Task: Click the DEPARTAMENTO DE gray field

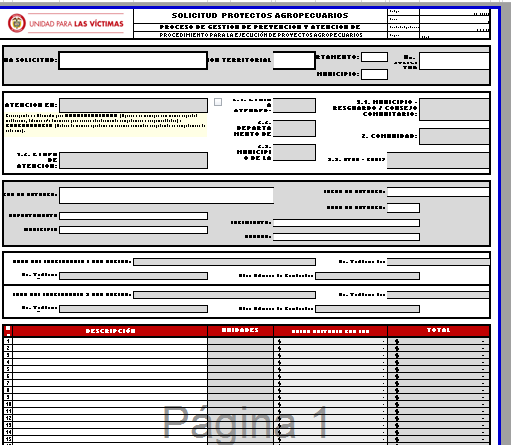Action: tap(294, 128)
